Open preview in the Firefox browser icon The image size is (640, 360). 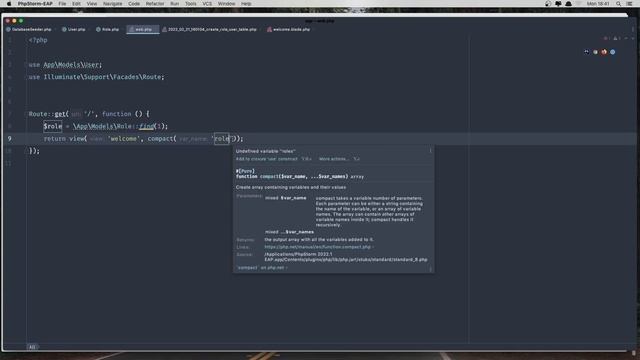point(604,52)
